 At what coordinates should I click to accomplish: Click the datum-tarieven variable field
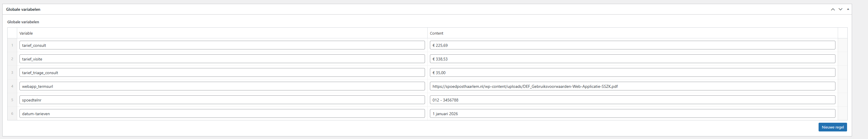[222, 114]
